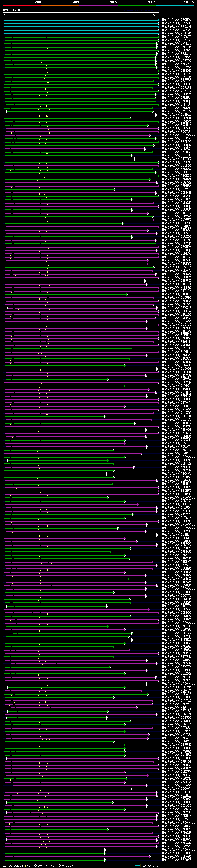Select hit label UniRef100_Q3MEH2
Viewport: 197px width, 868px height.
click(177, 71)
